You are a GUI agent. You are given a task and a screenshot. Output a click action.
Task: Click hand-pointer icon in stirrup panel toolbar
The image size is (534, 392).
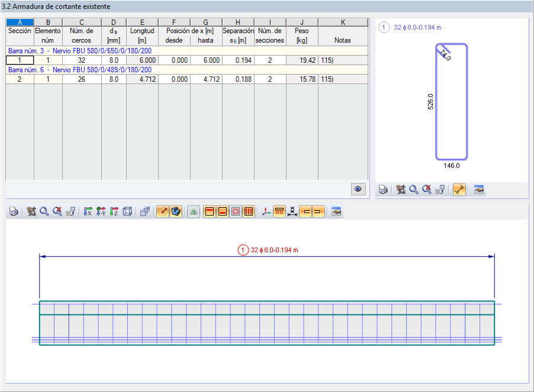tap(479, 189)
